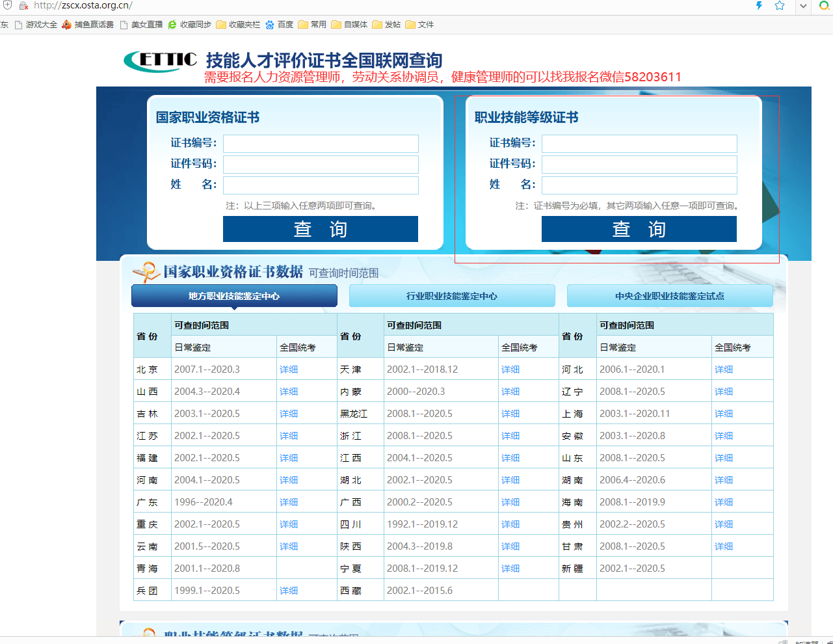The height and width of the screenshot is (644, 833).
Task: Open 详细 link for 甘肃
Action: click(x=724, y=546)
